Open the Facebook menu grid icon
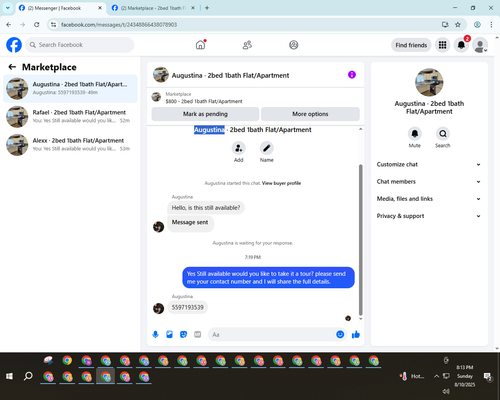500x400 pixels. click(442, 45)
